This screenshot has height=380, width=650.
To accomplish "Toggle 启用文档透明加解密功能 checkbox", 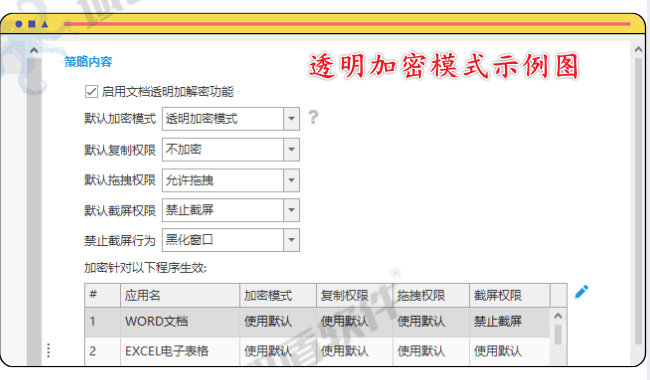I will tap(91, 91).
